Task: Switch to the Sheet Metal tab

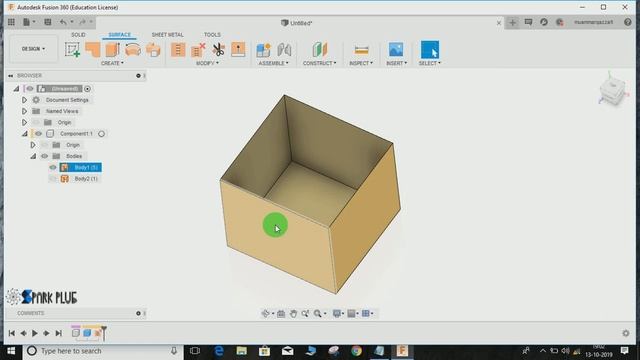Action: [x=167, y=35]
